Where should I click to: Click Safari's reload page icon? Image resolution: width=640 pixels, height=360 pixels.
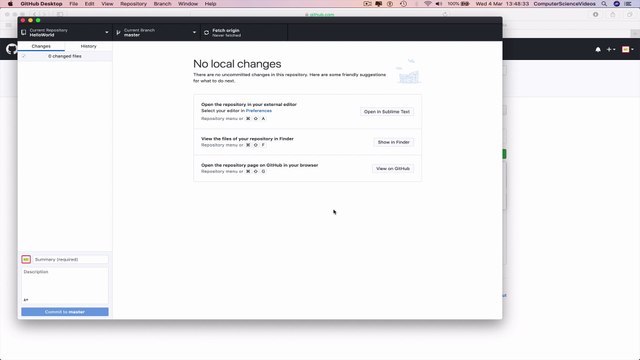coord(445,14)
